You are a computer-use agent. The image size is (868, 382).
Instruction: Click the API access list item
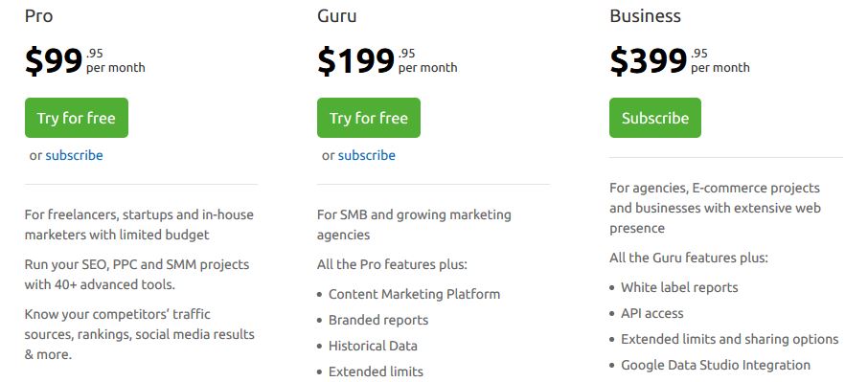[x=652, y=313]
